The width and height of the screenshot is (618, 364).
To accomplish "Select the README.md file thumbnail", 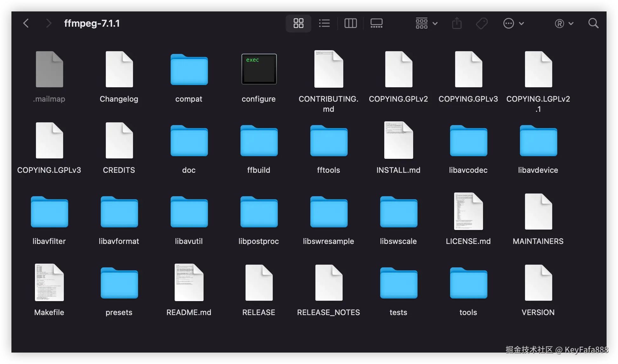I will pos(189,282).
